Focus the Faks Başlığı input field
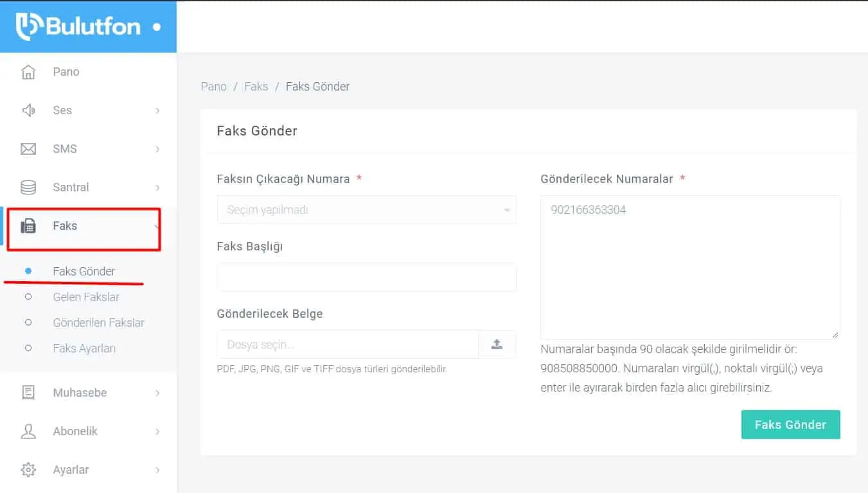The image size is (868, 493). pos(366,277)
